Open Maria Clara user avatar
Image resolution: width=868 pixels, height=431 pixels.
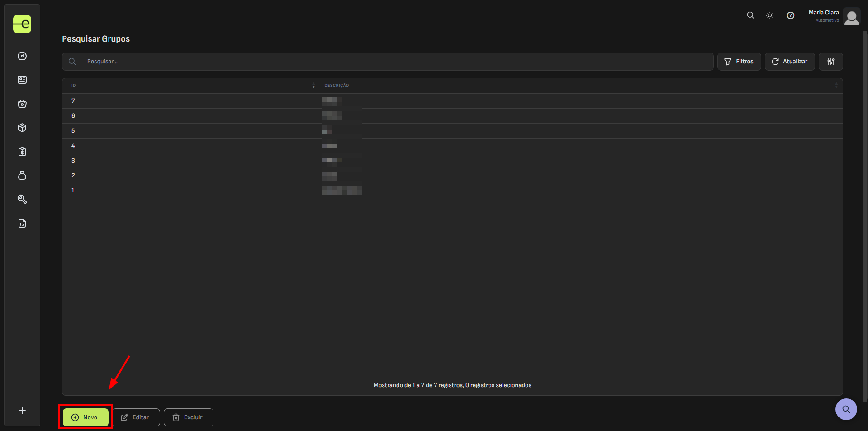pos(852,17)
